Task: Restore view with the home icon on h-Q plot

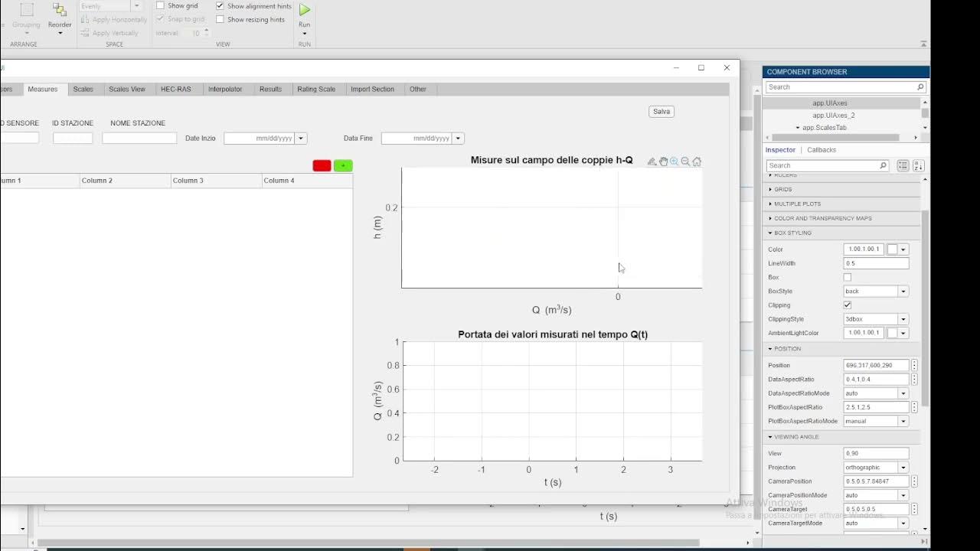Action: point(697,161)
